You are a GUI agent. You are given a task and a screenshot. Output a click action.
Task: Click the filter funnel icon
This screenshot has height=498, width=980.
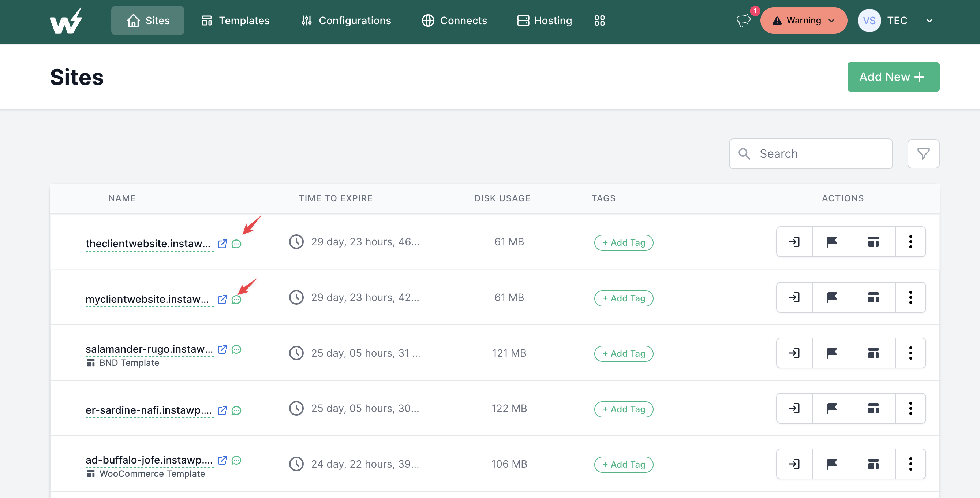click(923, 154)
